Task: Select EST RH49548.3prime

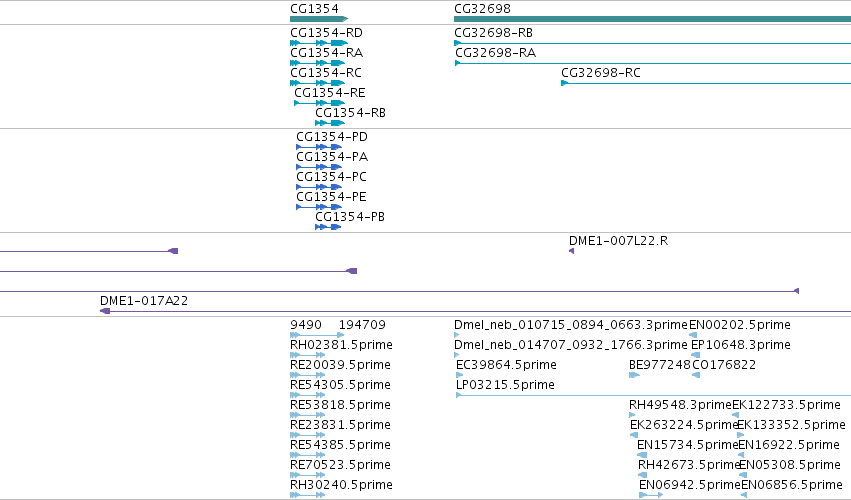Action: coord(681,405)
